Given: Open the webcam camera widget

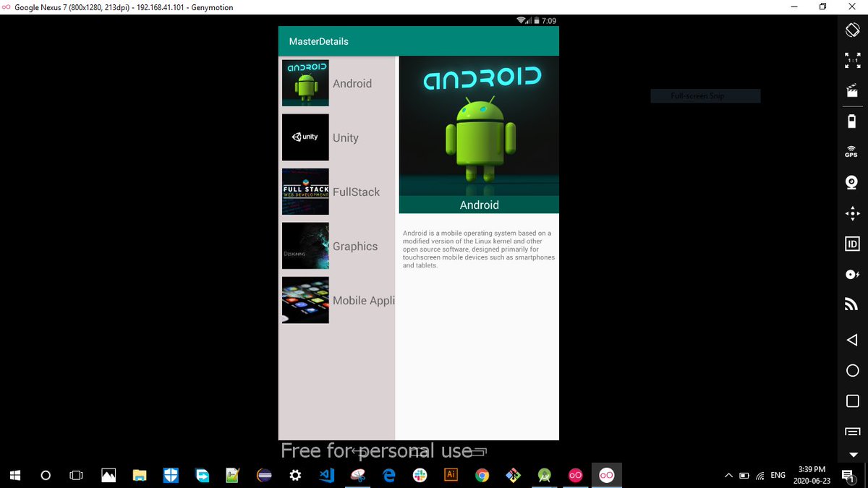Looking at the screenshot, I should click(852, 182).
